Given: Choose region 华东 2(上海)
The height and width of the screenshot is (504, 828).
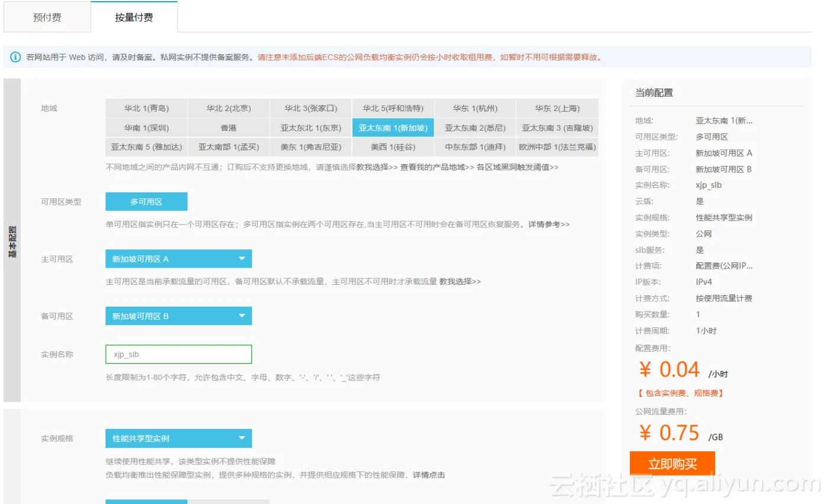Looking at the screenshot, I should [x=558, y=108].
